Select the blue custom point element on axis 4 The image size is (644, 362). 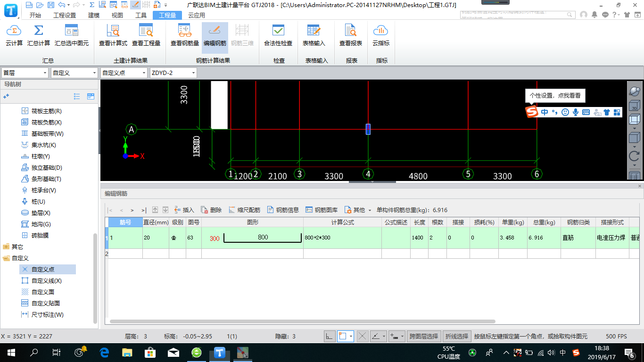coord(368,129)
